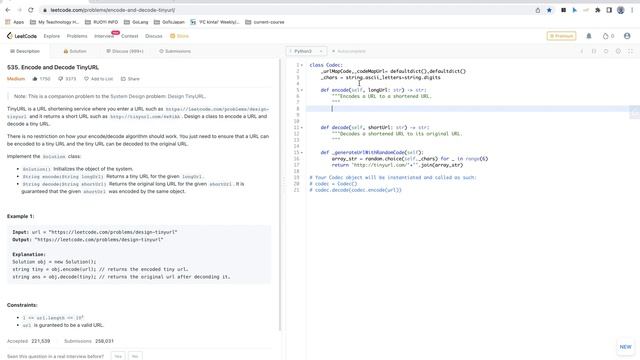Go back with the browser back arrow

point(8,10)
